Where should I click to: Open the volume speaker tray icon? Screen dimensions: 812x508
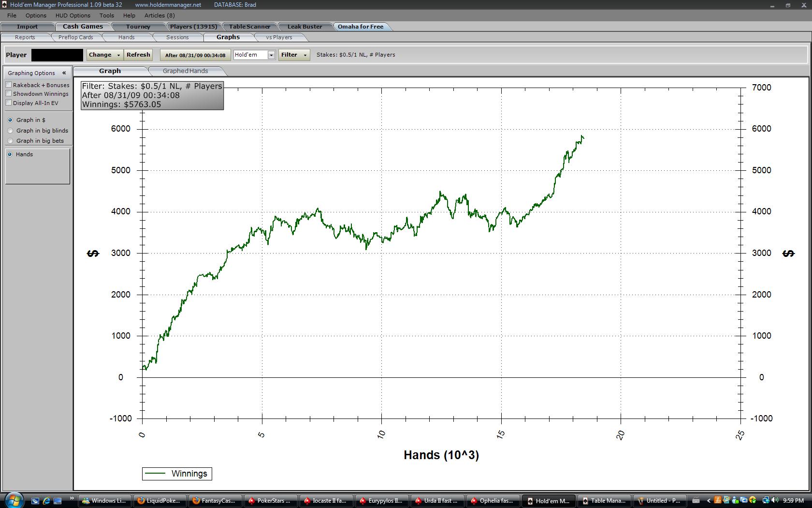775,500
